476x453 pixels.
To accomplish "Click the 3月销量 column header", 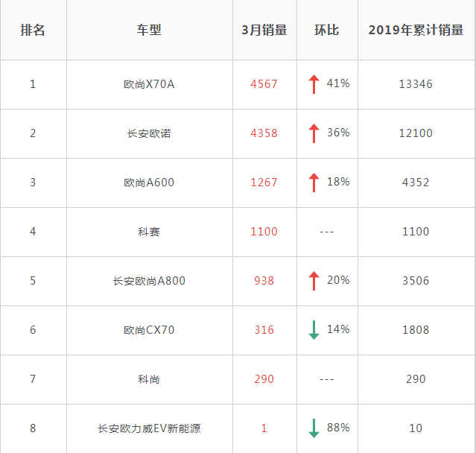I will (x=264, y=30).
